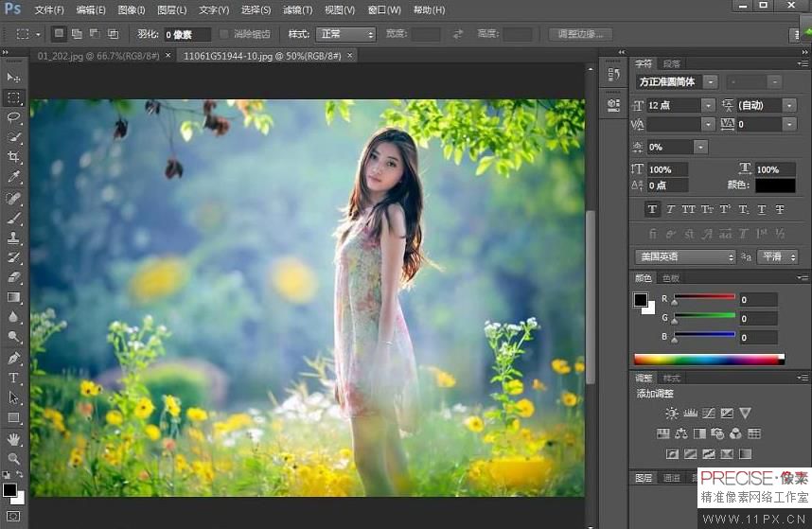812x529 pixels.
Task: Select the Clone Stamp tool
Action: point(13,238)
